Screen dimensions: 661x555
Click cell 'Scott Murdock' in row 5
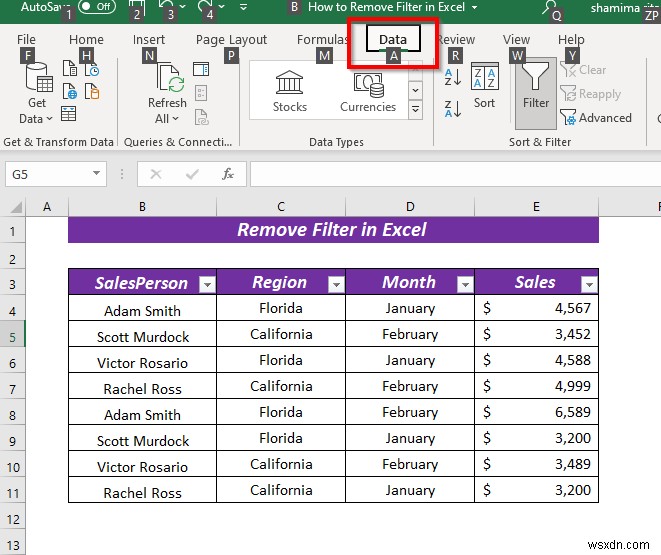pos(142,334)
